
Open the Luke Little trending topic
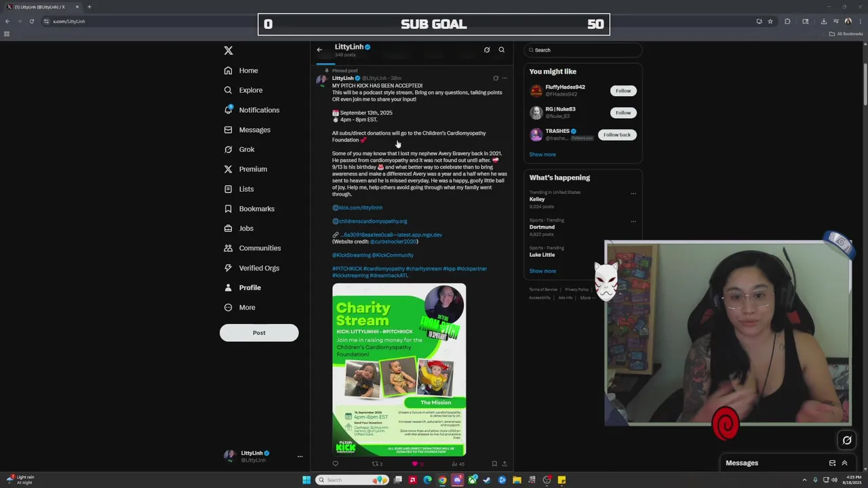point(542,255)
